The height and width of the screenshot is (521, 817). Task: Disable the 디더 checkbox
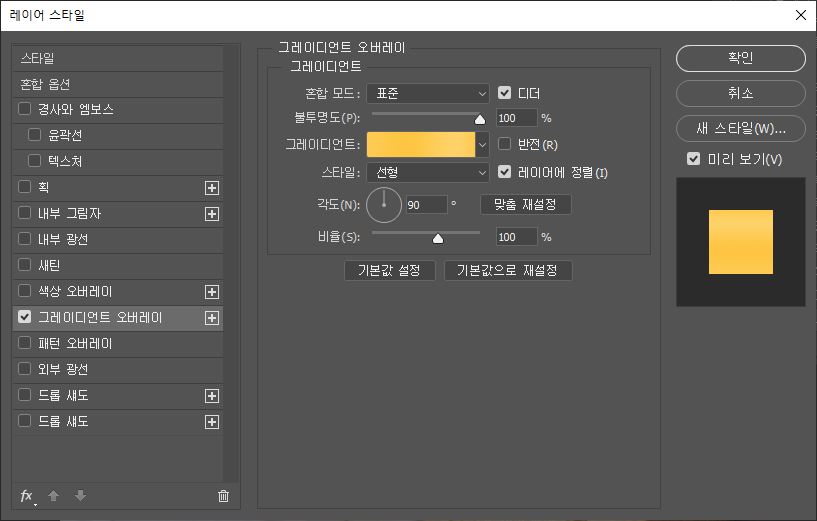(x=504, y=93)
